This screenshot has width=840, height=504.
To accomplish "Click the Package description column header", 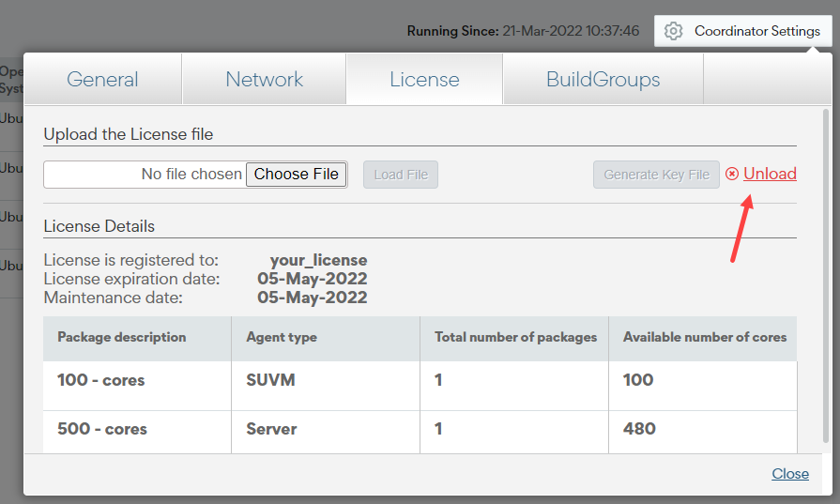I will coord(122,337).
